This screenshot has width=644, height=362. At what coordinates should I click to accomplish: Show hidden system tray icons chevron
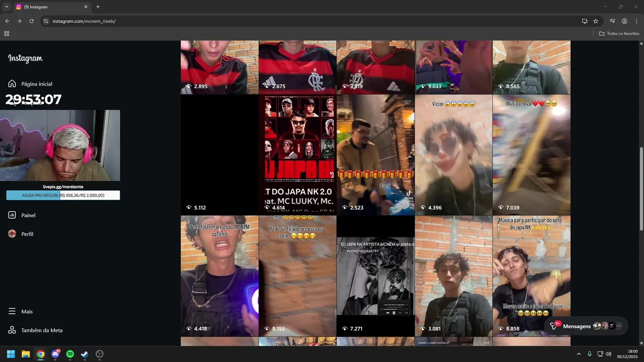pos(579,354)
